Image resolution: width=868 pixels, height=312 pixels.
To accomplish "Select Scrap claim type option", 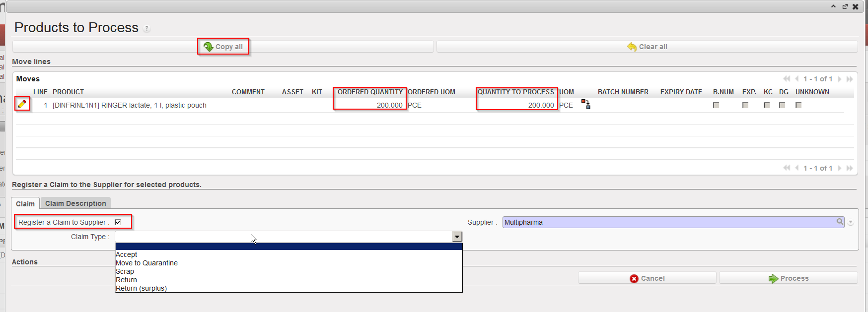I will click(x=289, y=271).
